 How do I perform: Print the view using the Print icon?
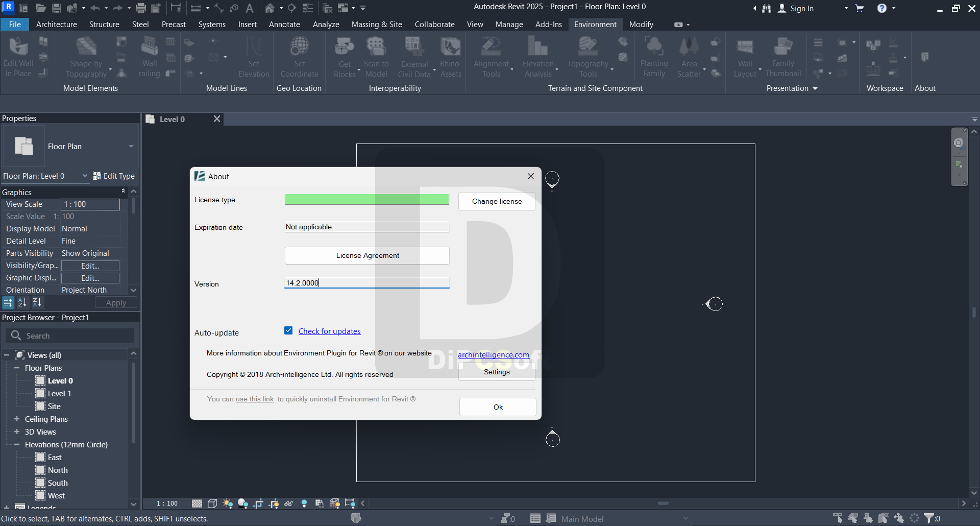[x=141, y=8]
